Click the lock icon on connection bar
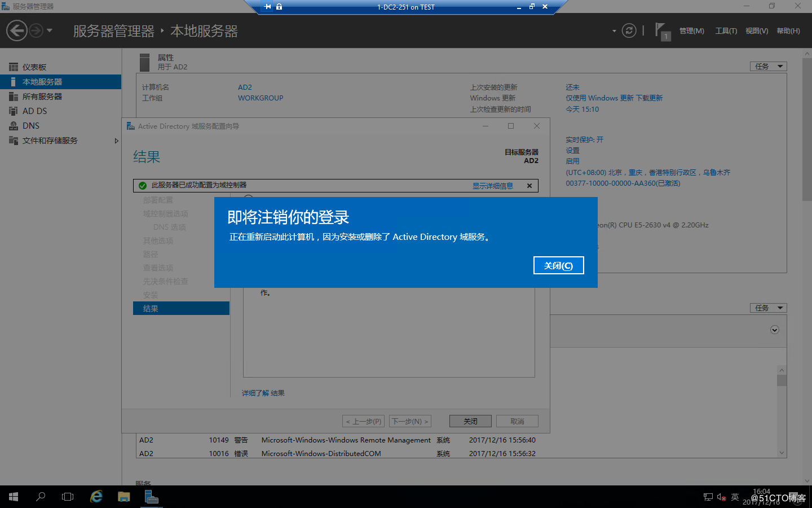This screenshot has width=812, height=508. pyautogui.click(x=279, y=7)
